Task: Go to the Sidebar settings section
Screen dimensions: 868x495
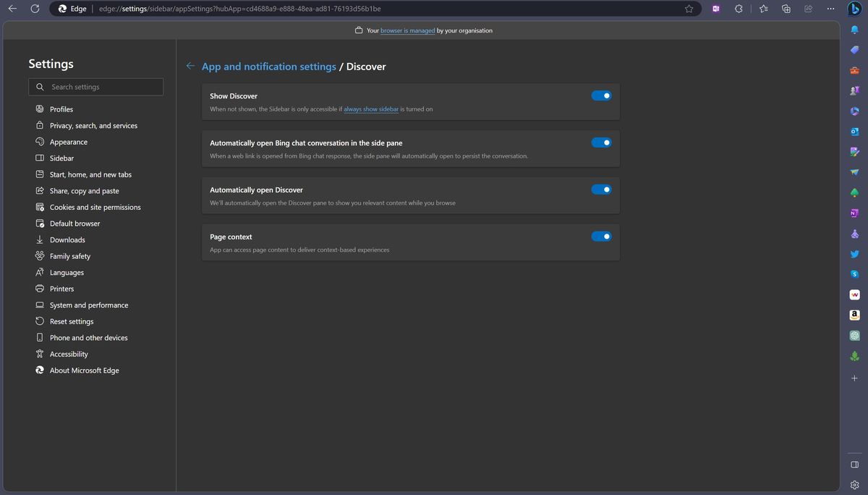Action: coord(61,158)
